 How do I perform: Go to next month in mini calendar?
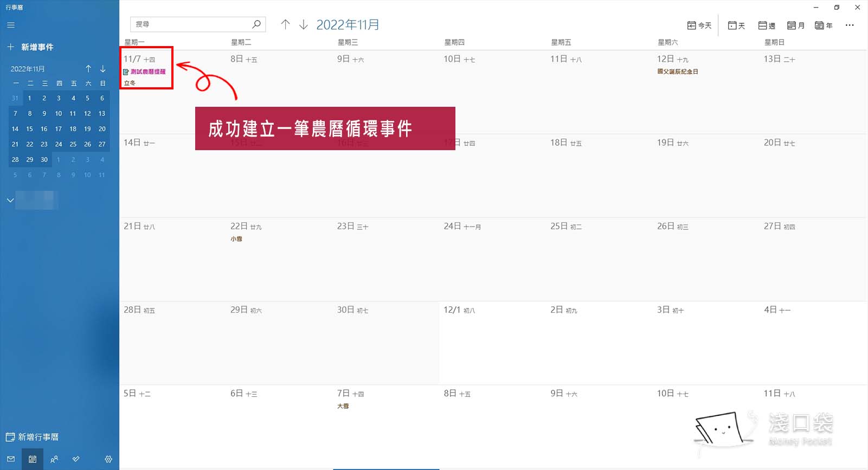coord(103,69)
